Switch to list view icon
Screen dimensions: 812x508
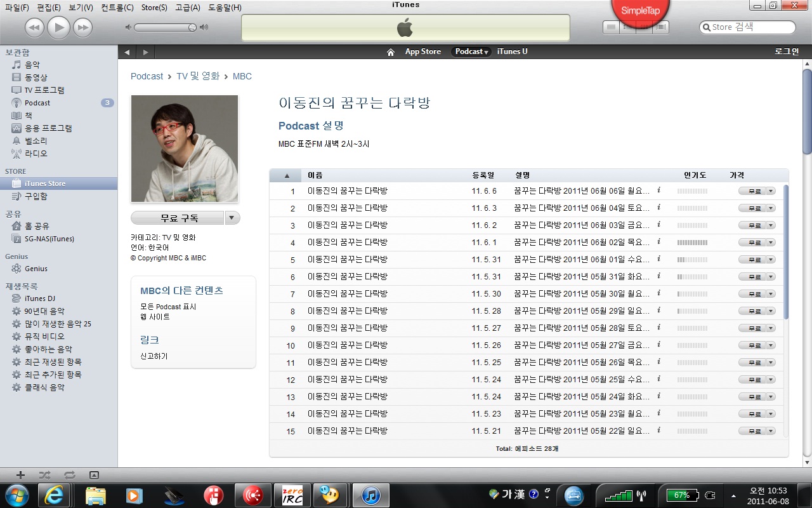(611, 27)
